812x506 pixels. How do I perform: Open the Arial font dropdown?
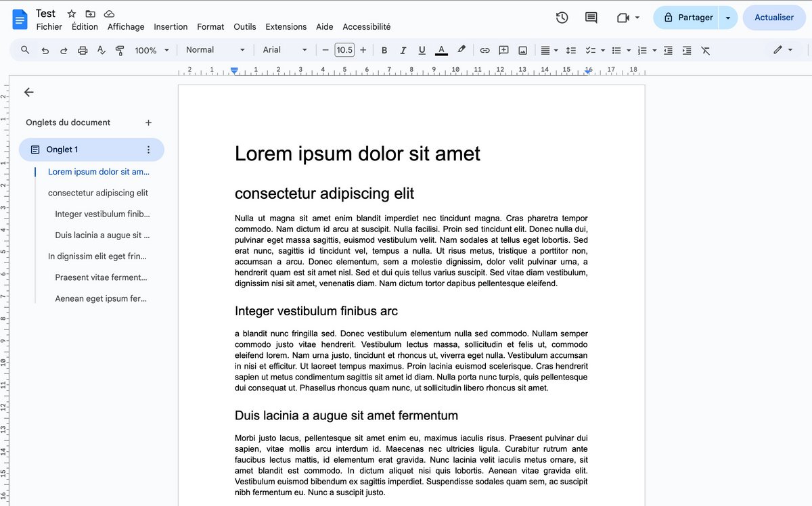(284, 50)
